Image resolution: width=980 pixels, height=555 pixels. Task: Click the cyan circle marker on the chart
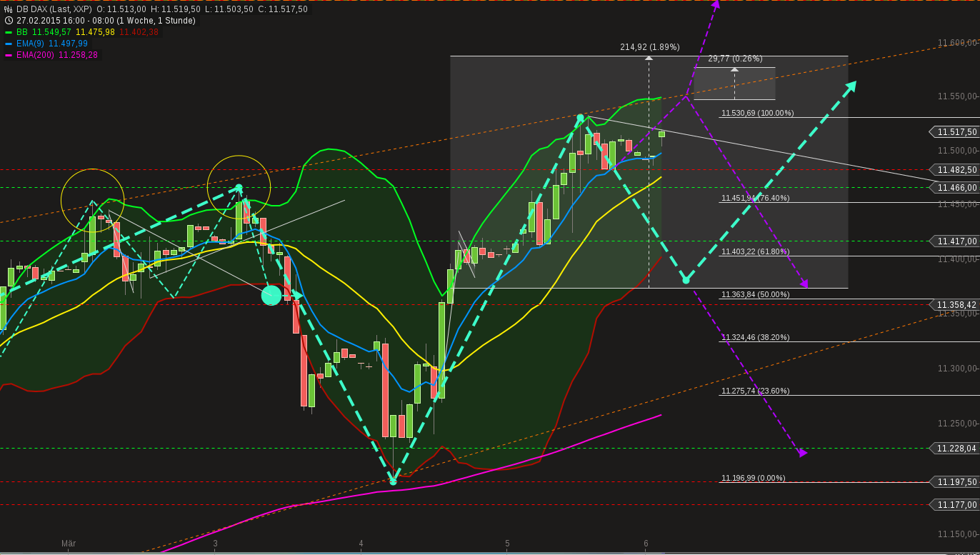pos(271,295)
